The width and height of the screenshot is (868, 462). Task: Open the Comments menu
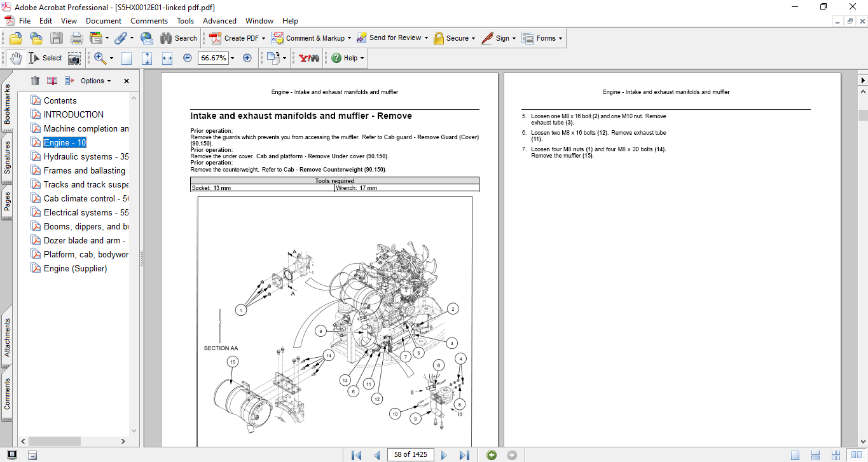149,21
